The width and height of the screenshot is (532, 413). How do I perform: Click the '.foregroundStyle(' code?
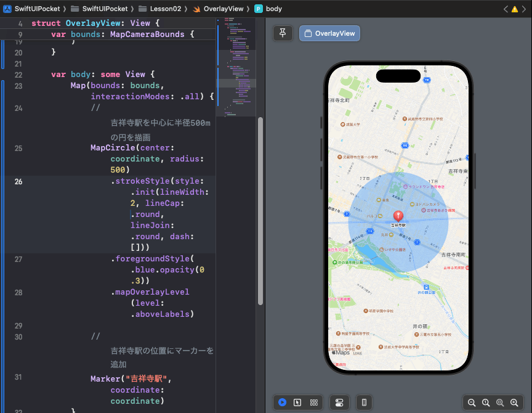click(152, 259)
